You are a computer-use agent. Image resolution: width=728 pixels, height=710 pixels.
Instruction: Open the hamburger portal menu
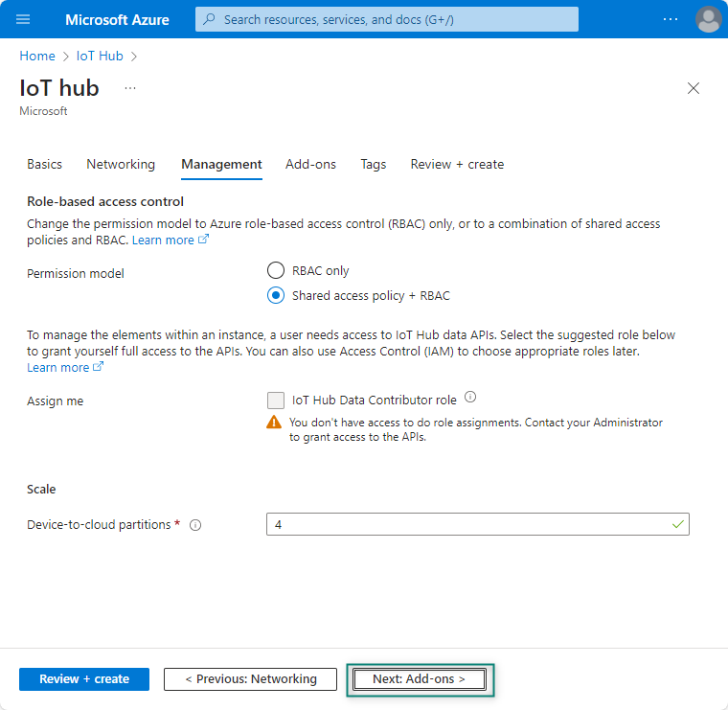click(23, 19)
